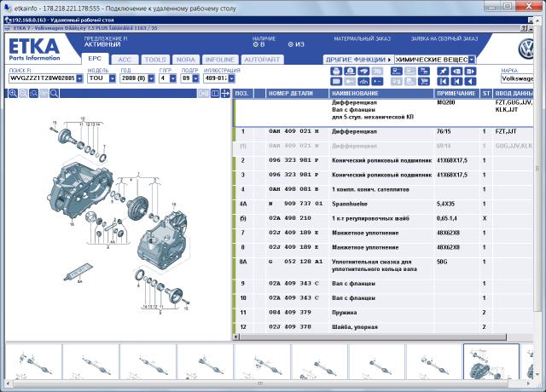Open the ГОД dropdown showing 2008

tap(151, 78)
